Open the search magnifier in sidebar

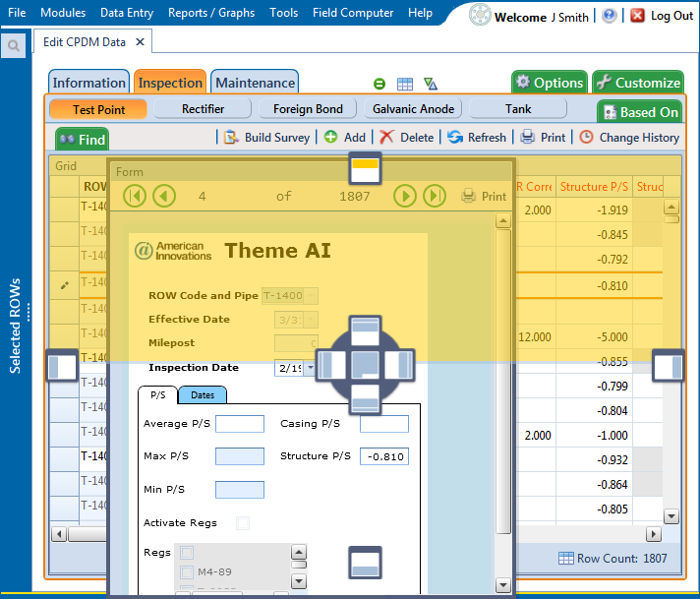(14, 45)
